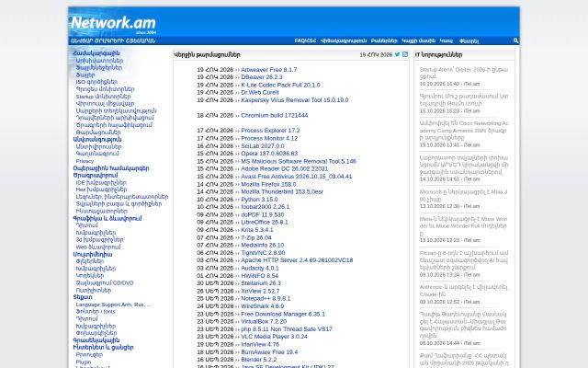Image resolution: width=588 pixels, height=368 pixels.
Task: Open VirtualBox 7.2.20 entry
Action: tap(264, 321)
